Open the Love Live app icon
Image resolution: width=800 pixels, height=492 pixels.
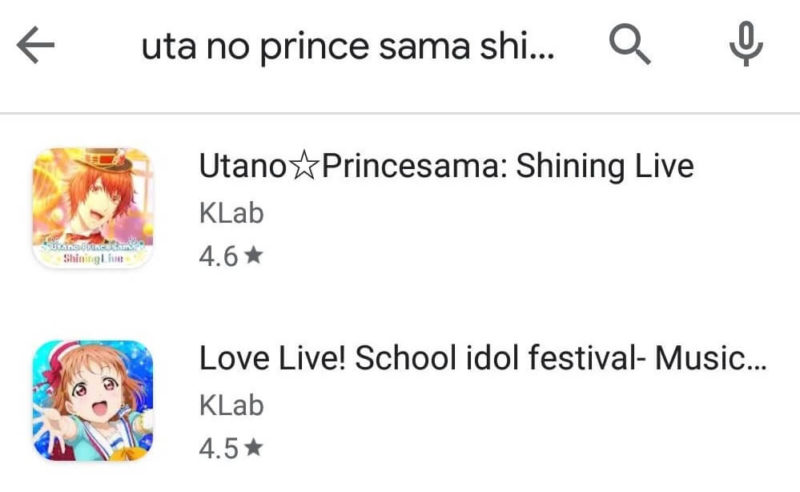pos(93,401)
